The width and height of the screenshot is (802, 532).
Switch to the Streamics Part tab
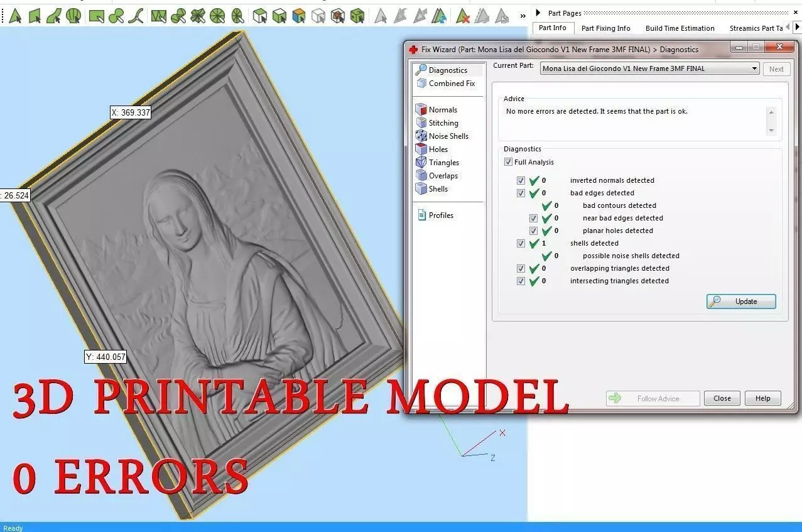[756, 28]
